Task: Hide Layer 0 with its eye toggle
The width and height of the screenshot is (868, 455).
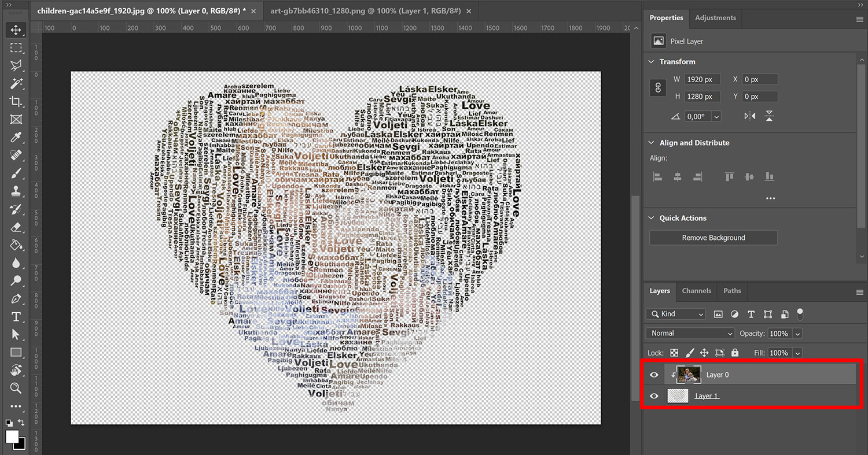Action: tap(653, 375)
